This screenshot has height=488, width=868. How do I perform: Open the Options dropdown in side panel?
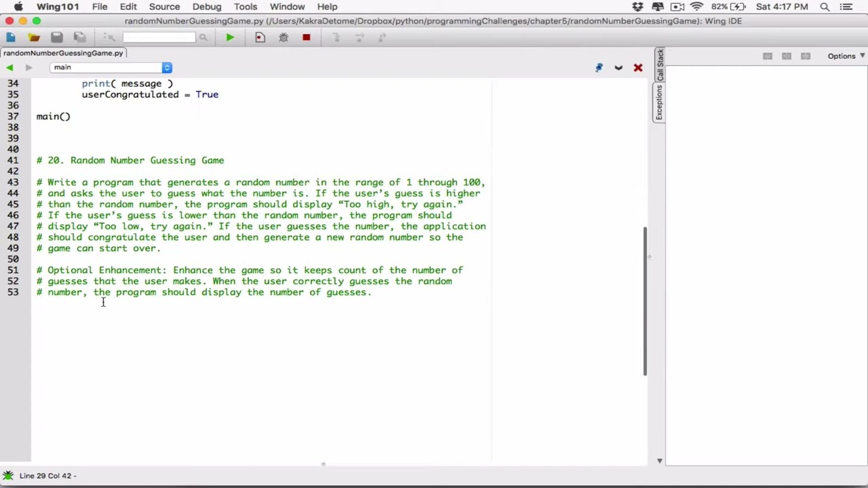tap(846, 56)
